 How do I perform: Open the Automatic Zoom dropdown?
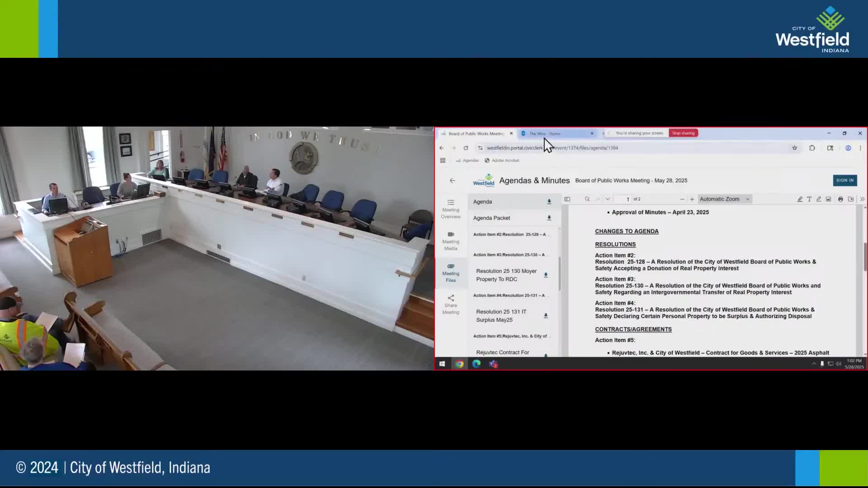click(x=724, y=199)
